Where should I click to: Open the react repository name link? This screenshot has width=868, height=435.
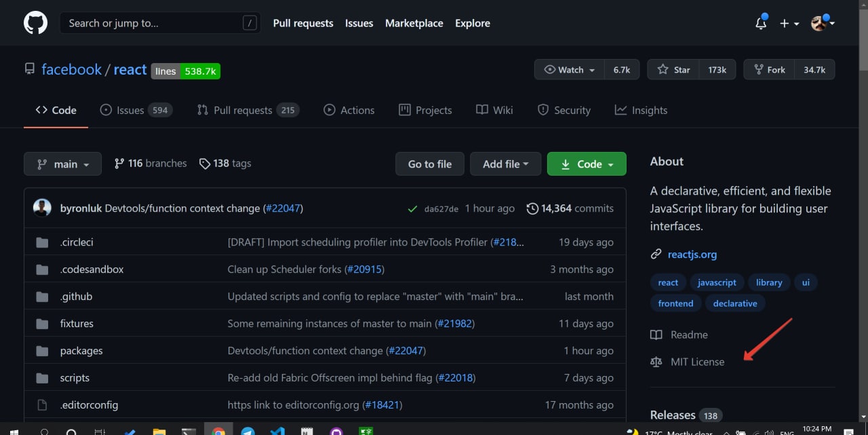[130, 69]
